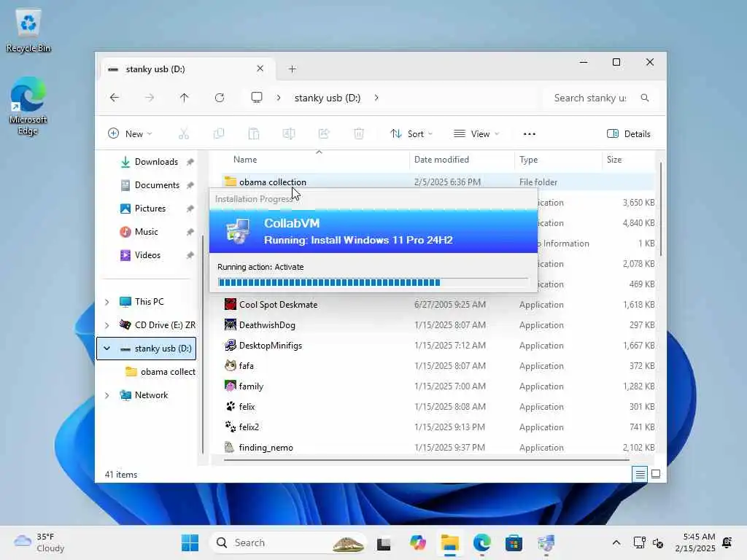The image size is (747, 560).
Task: Collapse stanky usb (D:) tree node
Action: tap(107, 349)
